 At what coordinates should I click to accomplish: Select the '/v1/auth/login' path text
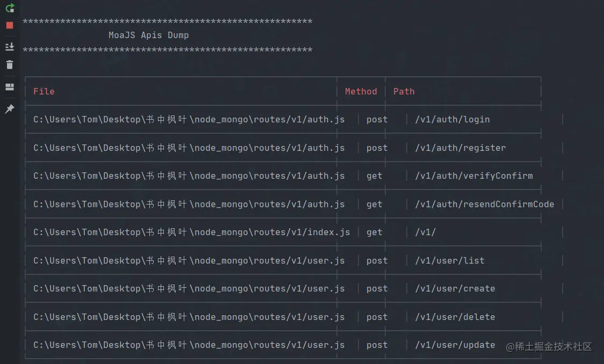[x=452, y=120]
